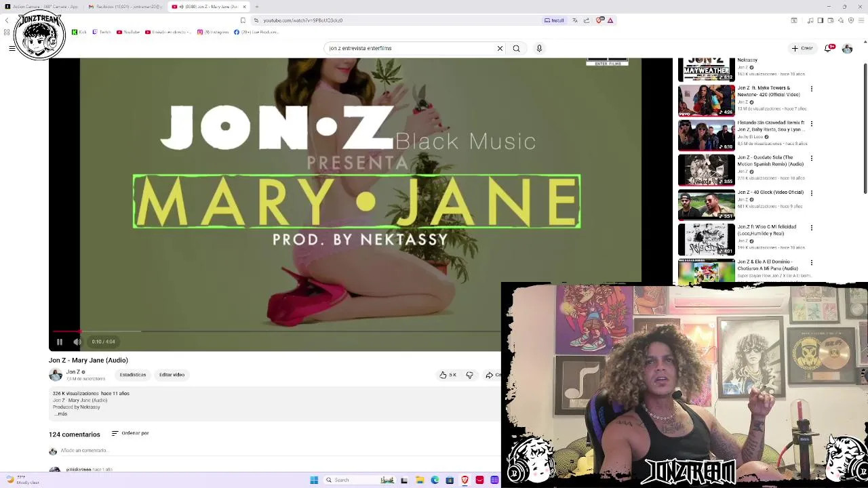The width and height of the screenshot is (868, 488).
Task: Open options for Mi Felicidad video
Action: point(812,228)
